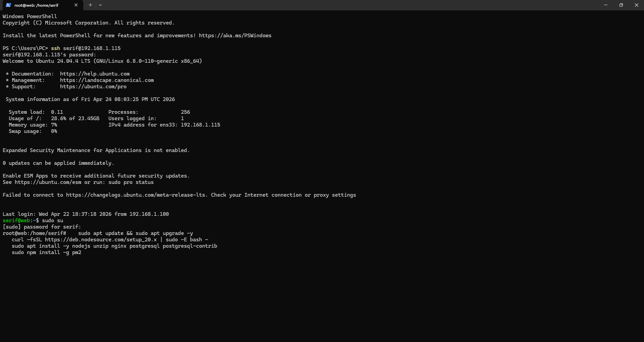Click the 'sudo npm install -g pm2' line

point(46,252)
